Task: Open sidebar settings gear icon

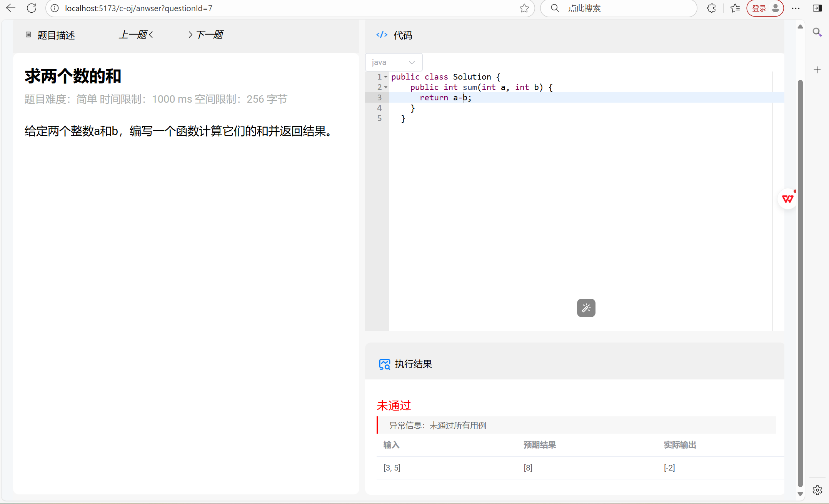Action: [x=817, y=490]
